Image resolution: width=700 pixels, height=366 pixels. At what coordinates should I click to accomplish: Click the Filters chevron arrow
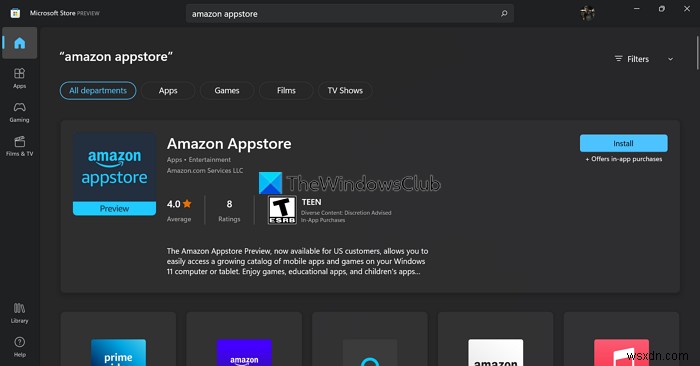click(670, 59)
